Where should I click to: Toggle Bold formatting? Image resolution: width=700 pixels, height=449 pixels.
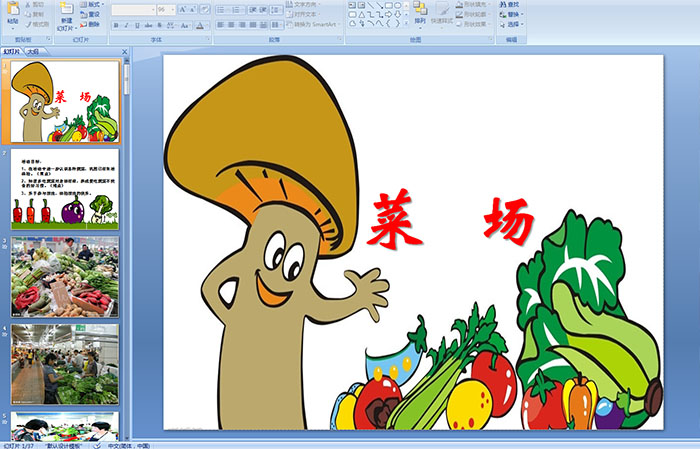click(116, 25)
